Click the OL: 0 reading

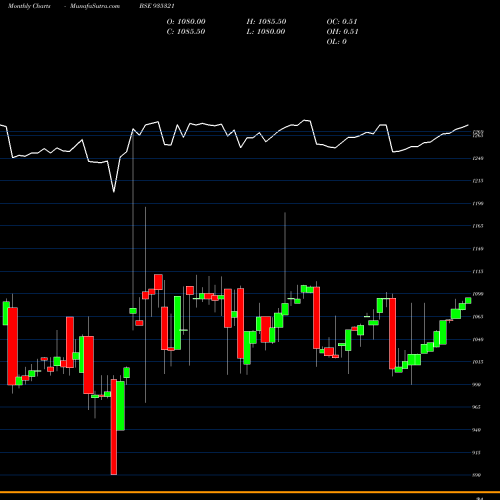pyautogui.click(x=336, y=42)
